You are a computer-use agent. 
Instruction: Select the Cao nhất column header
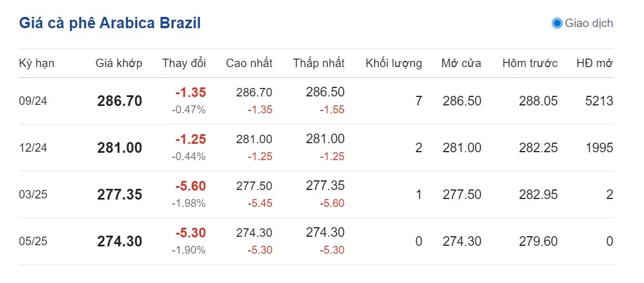coord(249,63)
